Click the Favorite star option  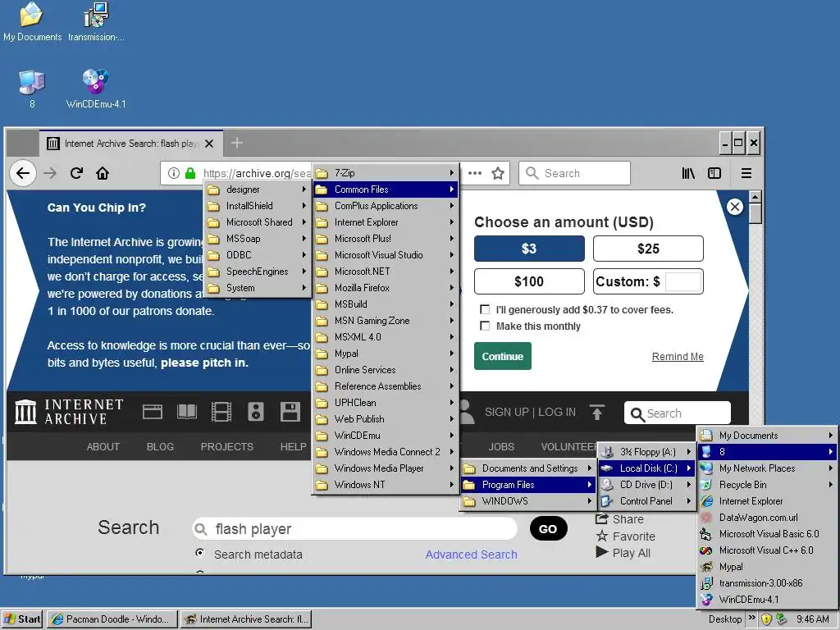click(x=626, y=536)
